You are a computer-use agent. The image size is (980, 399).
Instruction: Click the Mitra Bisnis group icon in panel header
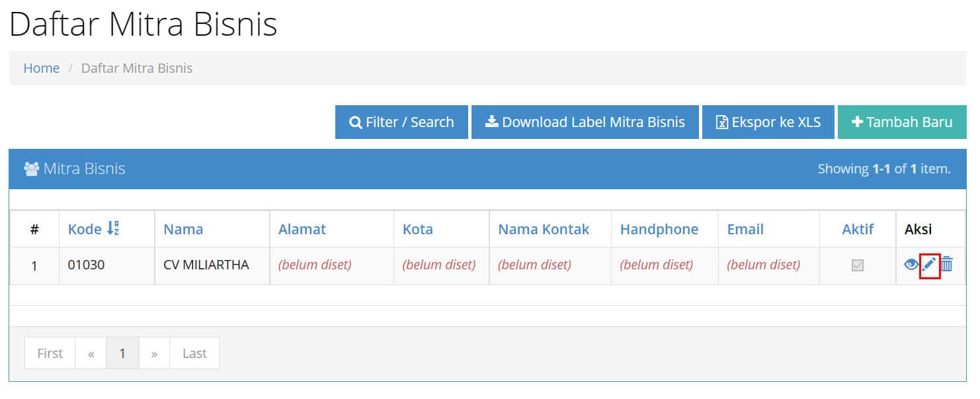coord(31,169)
